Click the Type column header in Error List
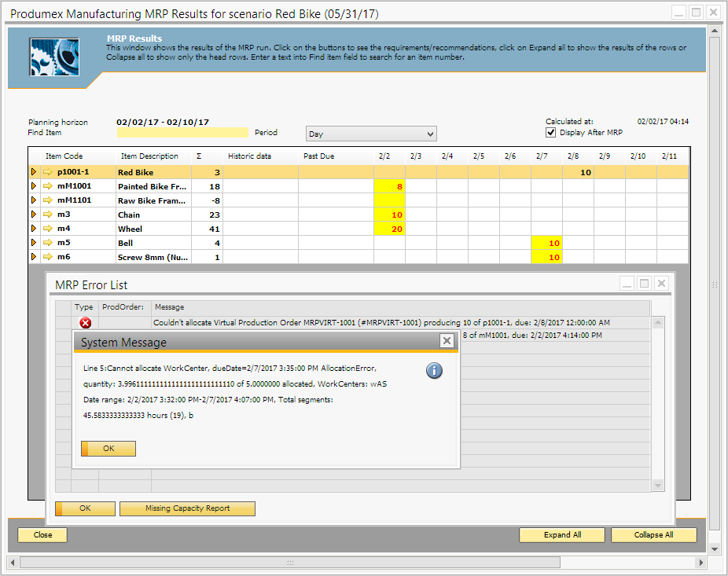The image size is (728, 576). pyautogui.click(x=83, y=306)
